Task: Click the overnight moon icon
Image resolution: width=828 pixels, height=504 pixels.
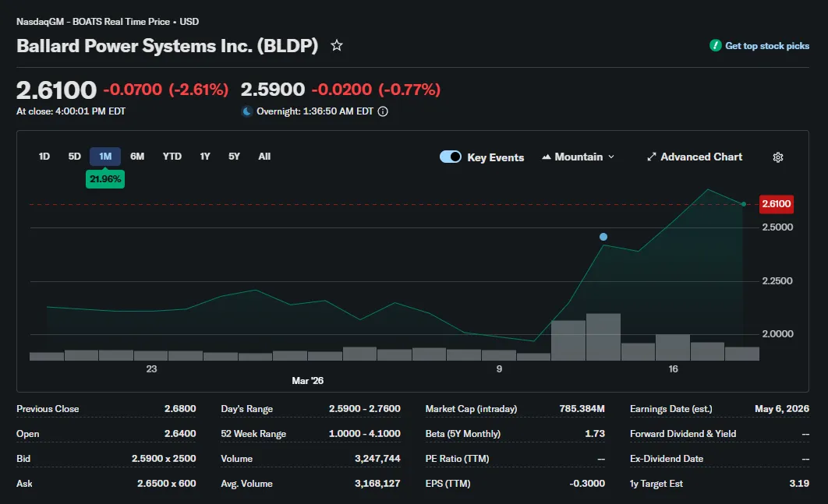Action: click(246, 111)
